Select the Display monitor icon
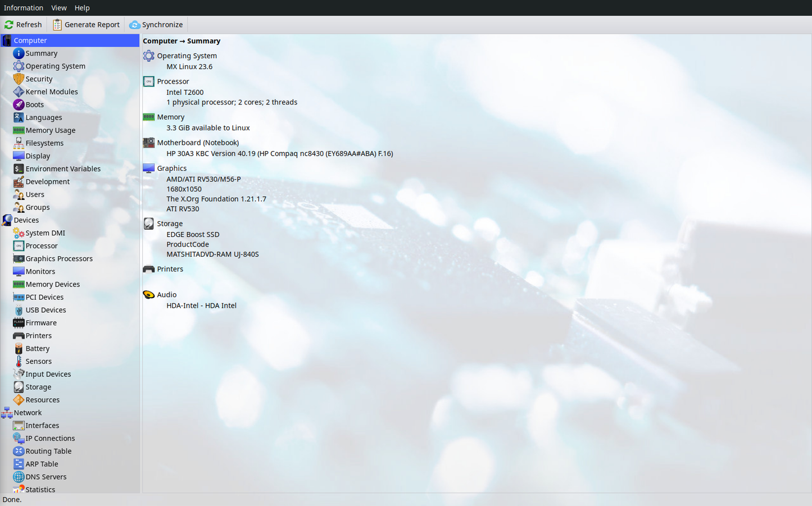Viewport: 812px width, 506px height. 19,156
